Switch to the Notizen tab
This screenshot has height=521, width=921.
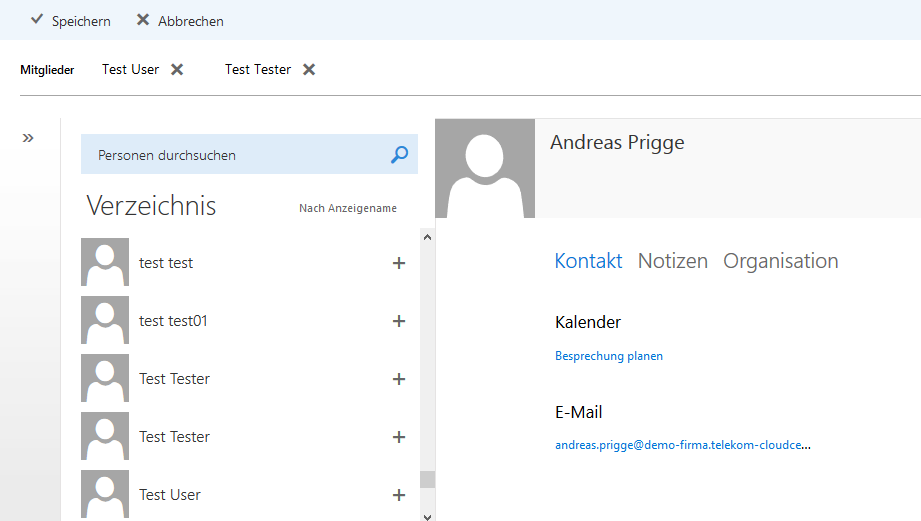pyautogui.click(x=672, y=261)
